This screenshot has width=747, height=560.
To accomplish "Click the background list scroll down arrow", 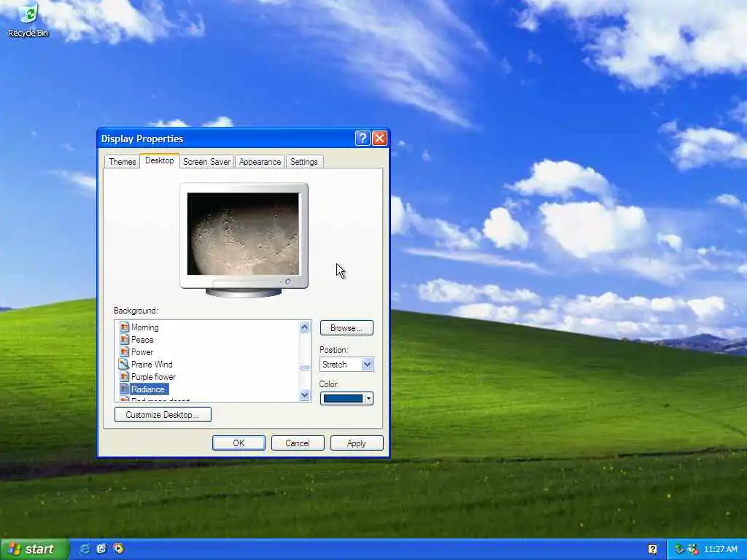I will 304,394.
